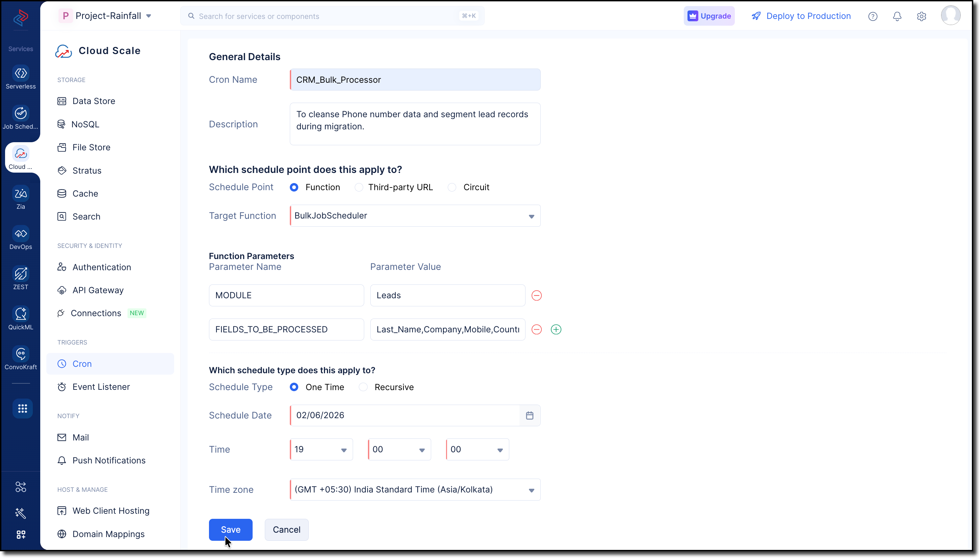Open the Serverless service icon

[x=21, y=74]
